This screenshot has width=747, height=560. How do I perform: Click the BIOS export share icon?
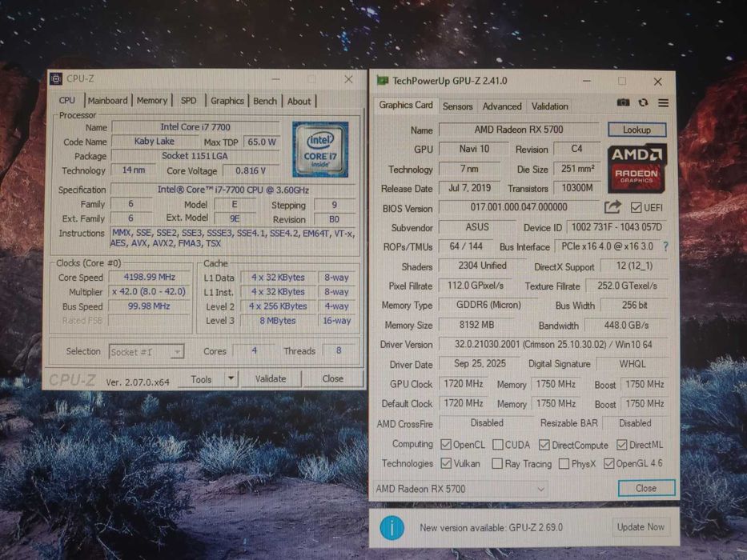(612, 207)
